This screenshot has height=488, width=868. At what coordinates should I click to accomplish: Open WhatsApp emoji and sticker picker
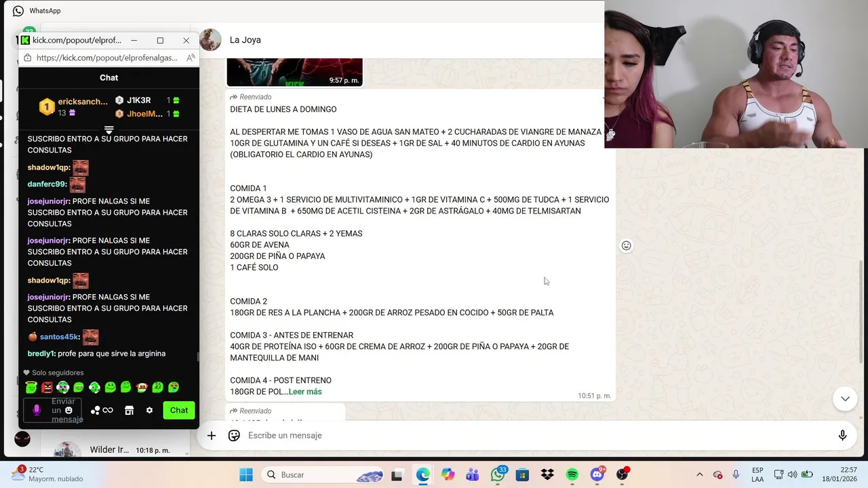coord(234,435)
